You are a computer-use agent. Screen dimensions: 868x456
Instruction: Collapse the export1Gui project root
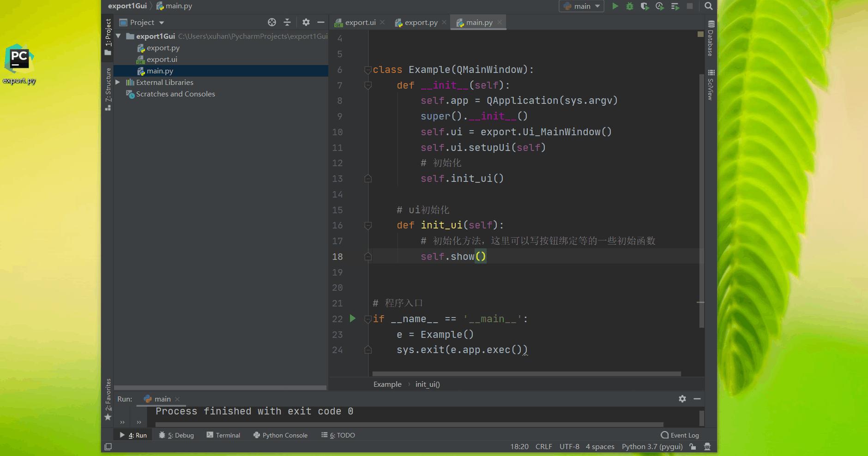tap(119, 36)
